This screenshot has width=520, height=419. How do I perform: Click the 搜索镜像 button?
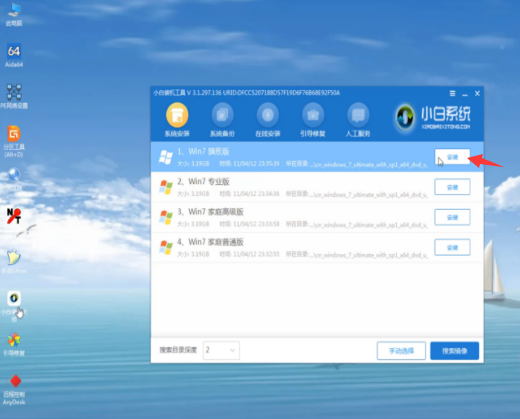point(455,351)
